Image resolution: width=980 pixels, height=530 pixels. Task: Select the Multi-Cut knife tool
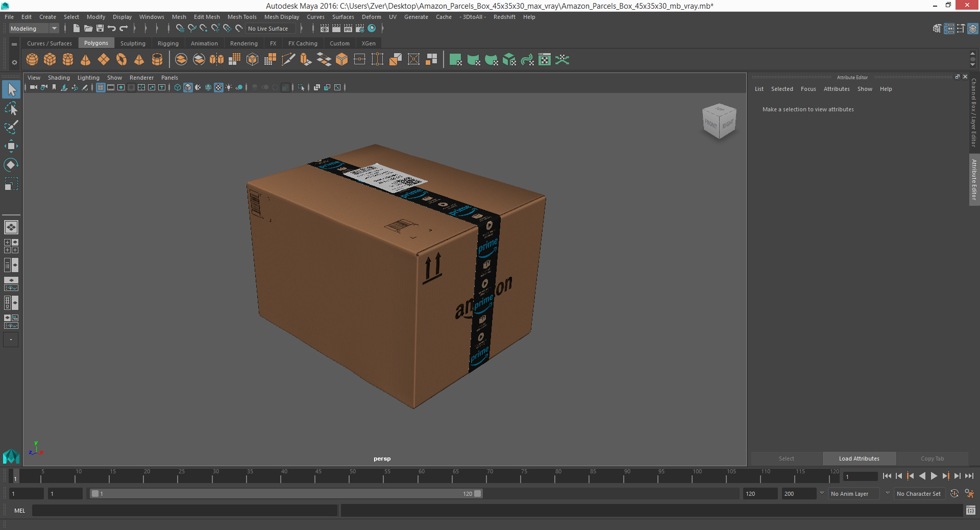pos(288,60)
